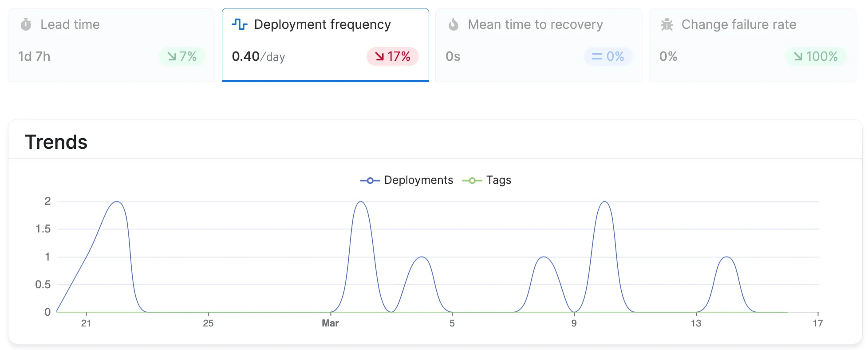Select the Deployment frequency tab
The height and width of the screenshot is (350, 868).
click(325, 45)
